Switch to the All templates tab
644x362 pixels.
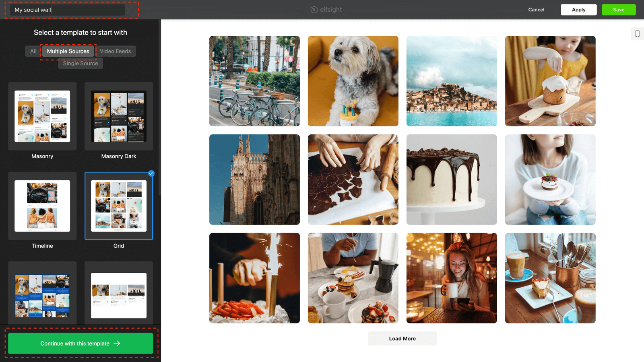pyautogui.click(x=33, y=51)
